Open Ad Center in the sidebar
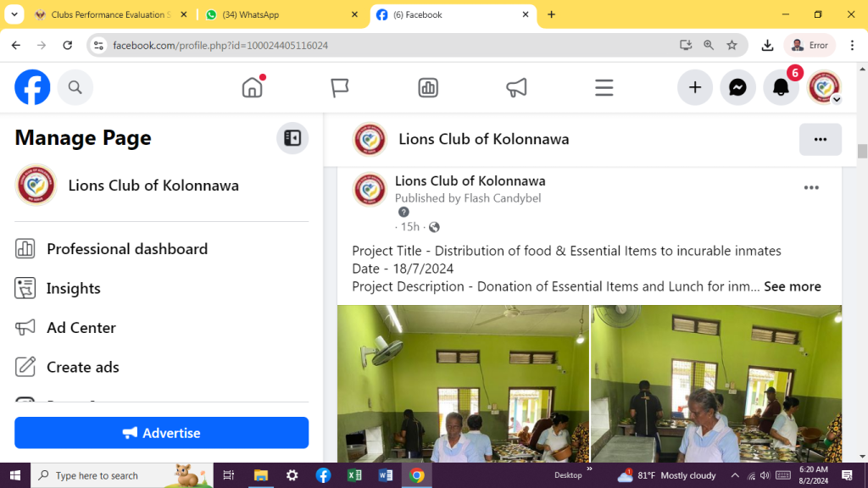The width and height of the screenshot is (868, 488). pos(161,328)
